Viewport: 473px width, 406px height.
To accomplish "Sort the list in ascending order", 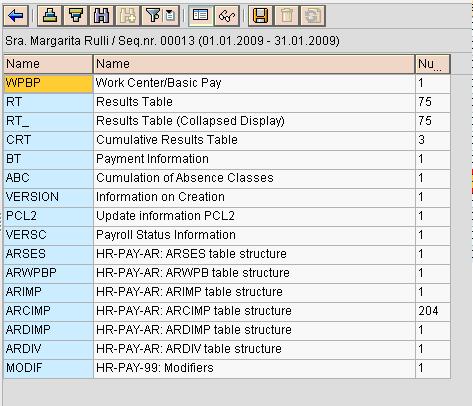I will tap(50, 16).
